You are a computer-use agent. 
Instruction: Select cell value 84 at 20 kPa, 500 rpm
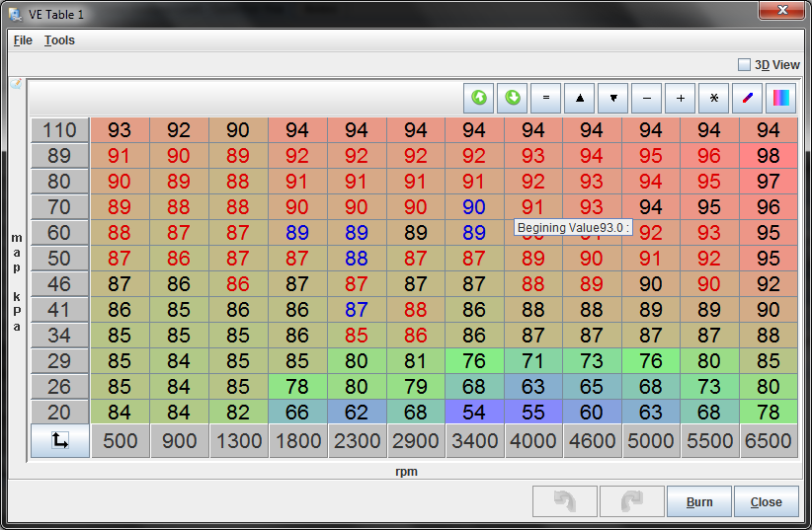pos(121,413)
